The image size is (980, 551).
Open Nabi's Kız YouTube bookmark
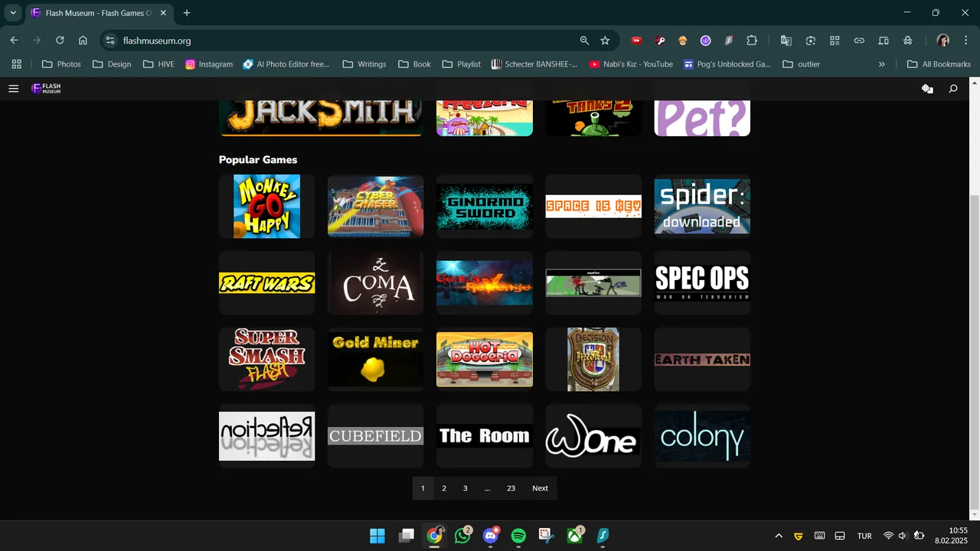[x=632, y=64]
